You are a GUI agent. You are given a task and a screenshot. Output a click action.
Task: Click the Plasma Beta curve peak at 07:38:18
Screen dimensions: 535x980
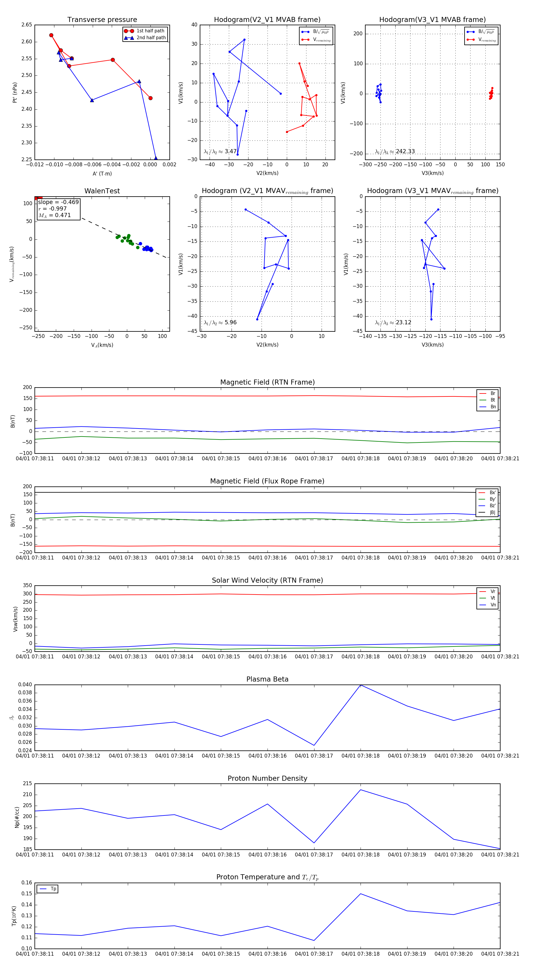[x=361, y=685]
